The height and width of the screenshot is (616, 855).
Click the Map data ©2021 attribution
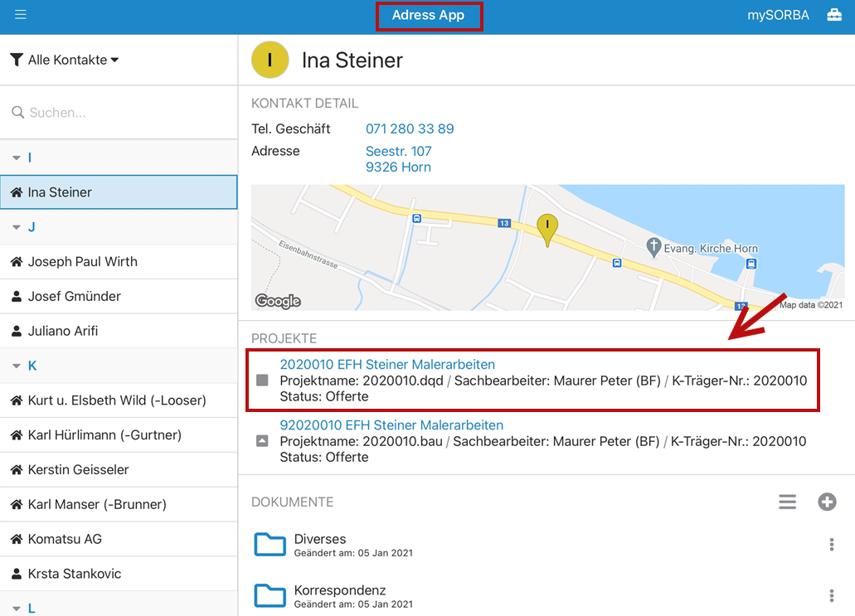[811, 305]
